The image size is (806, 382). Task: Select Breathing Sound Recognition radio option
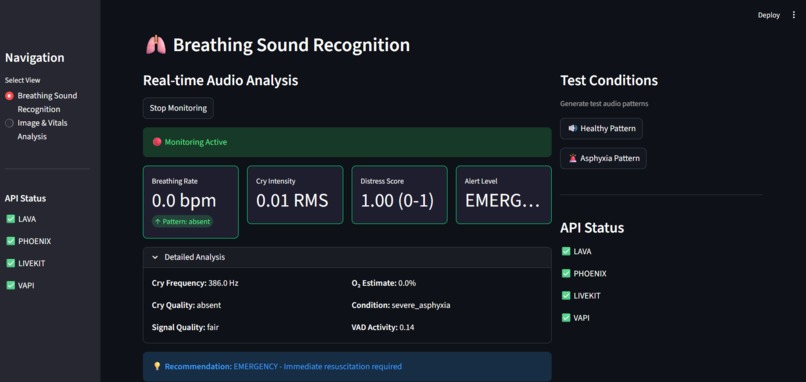9,96
